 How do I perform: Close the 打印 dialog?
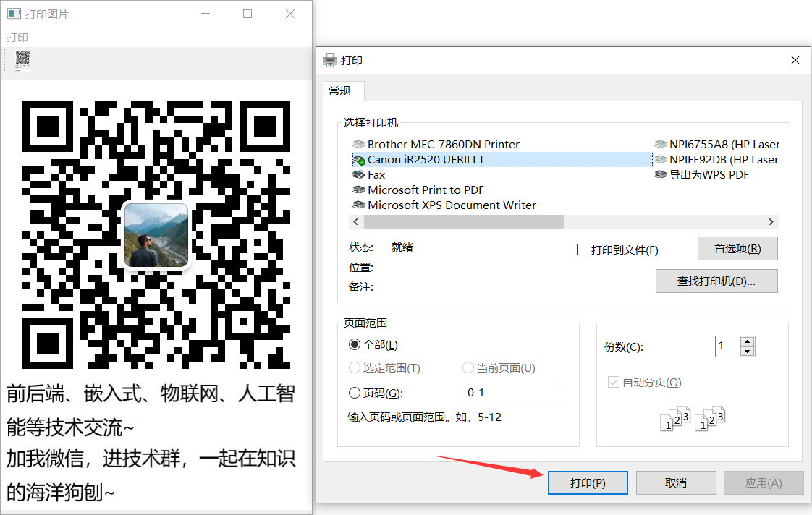[795, 61]
